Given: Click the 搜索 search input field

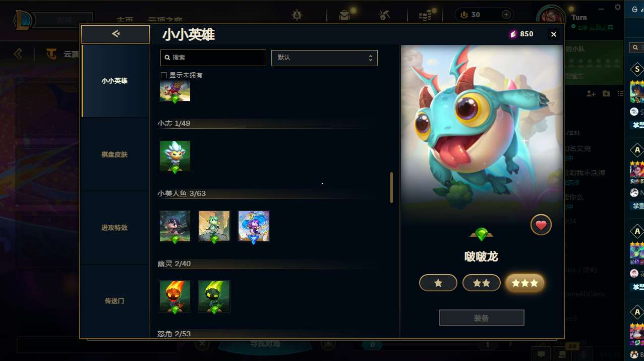Looking at the screenshot, I should point(213,58).
